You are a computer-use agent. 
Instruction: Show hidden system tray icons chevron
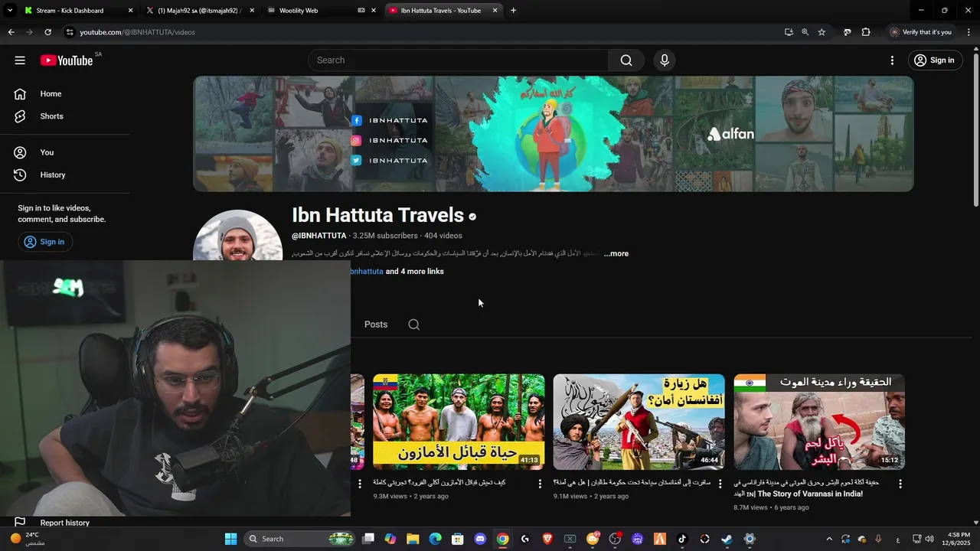coord(828,539)
